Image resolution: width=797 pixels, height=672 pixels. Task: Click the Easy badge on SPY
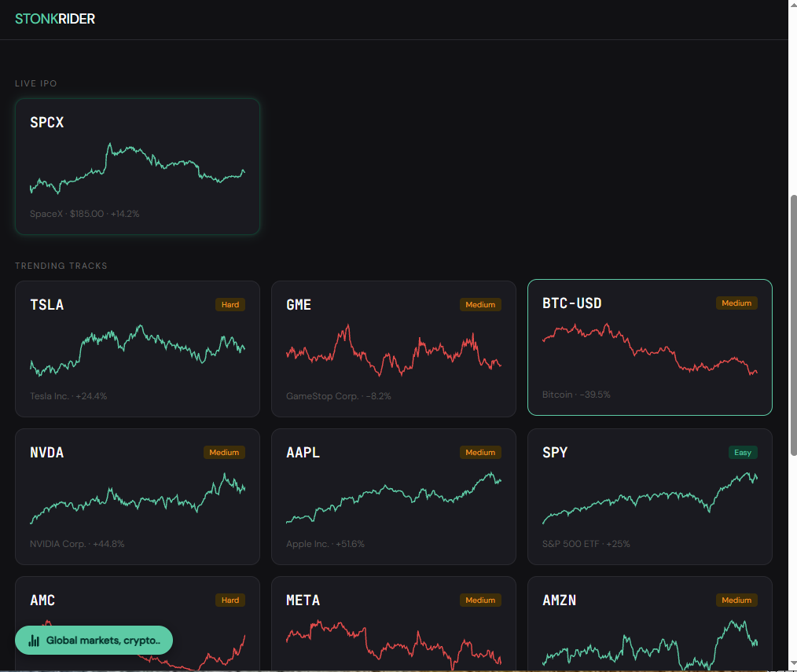(x=743, y=453)
